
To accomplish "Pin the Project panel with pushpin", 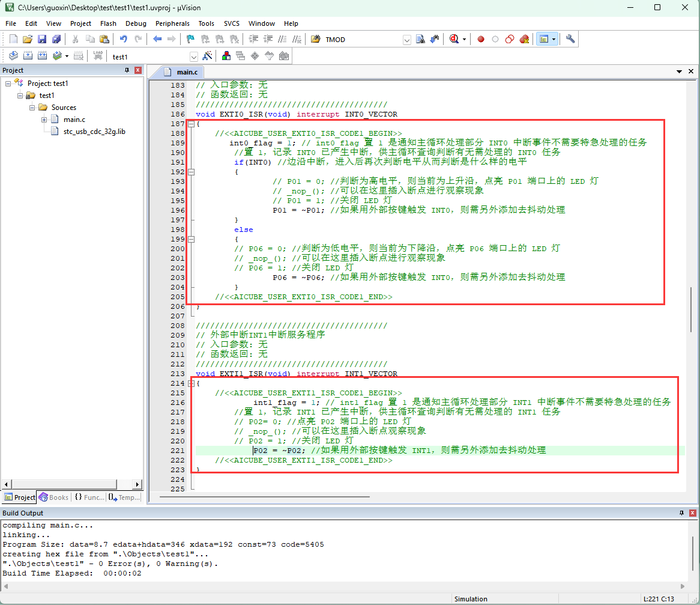I will pos(127,70).
